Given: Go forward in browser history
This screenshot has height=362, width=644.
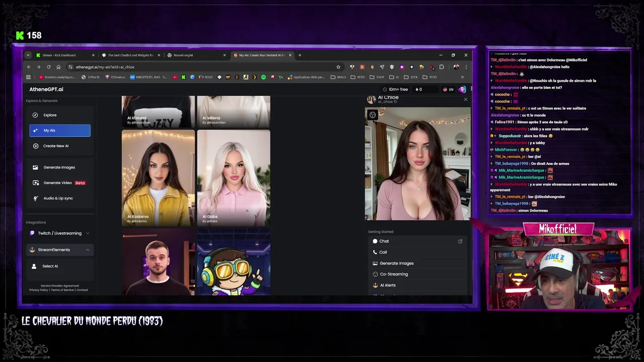Looking at the screenshot, I should [x=38, y=67].
